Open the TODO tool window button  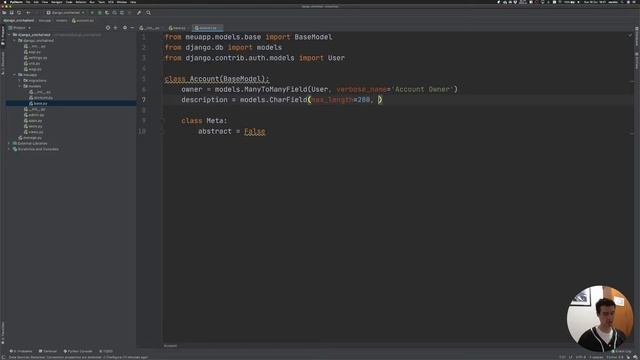(106, 351)
